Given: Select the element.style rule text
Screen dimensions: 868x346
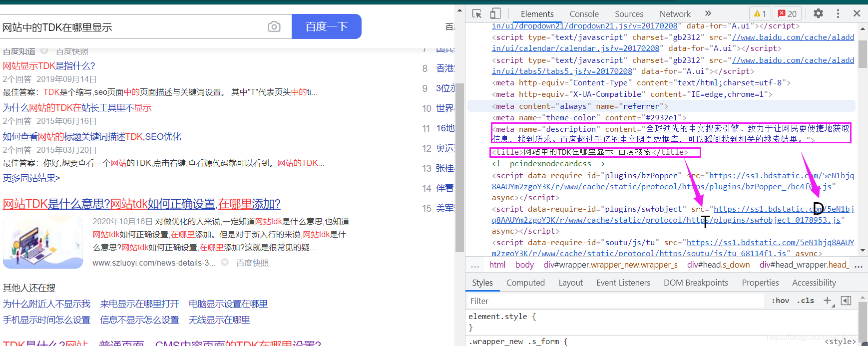Looking at the screenshot, I should pos(502,317).
